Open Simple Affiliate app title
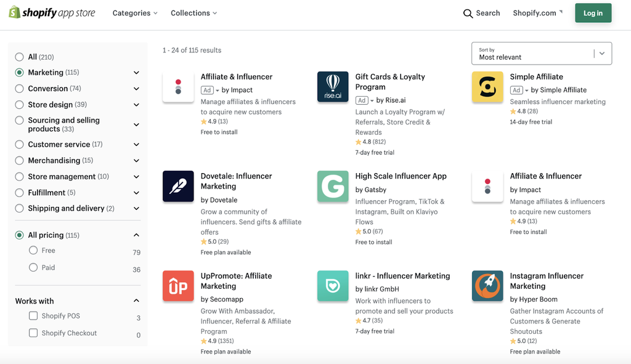This screenshot has width=631, height=364. tap(537, 77)
